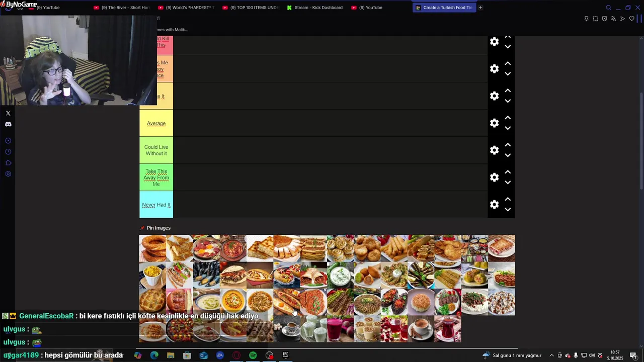
Task: Select the içli köfte image
Action: [x=367, y=275]
